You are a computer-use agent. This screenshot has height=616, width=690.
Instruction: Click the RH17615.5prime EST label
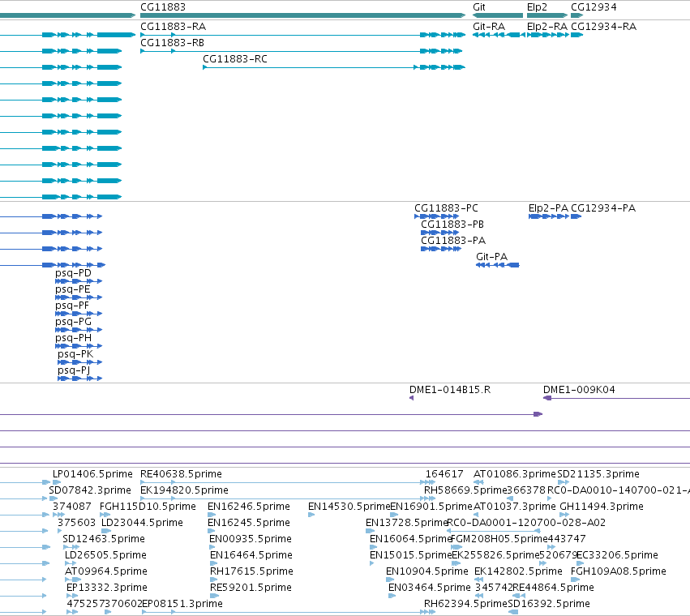251,571
